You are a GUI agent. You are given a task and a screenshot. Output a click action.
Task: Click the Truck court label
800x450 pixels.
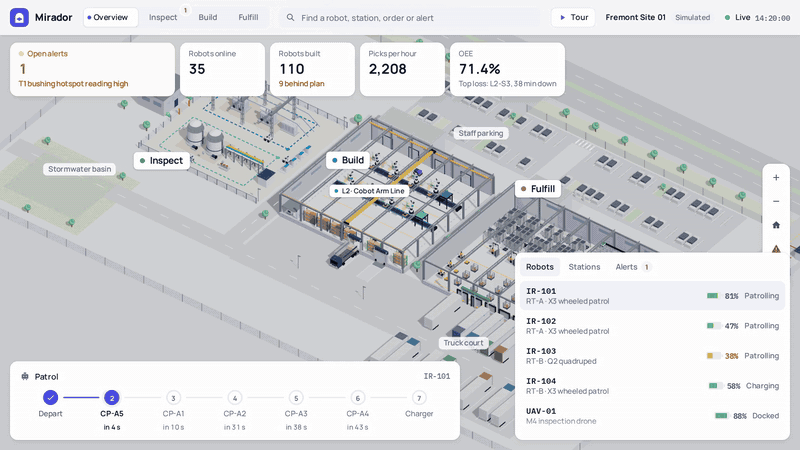pyautogui.click(x=463, y=343)
